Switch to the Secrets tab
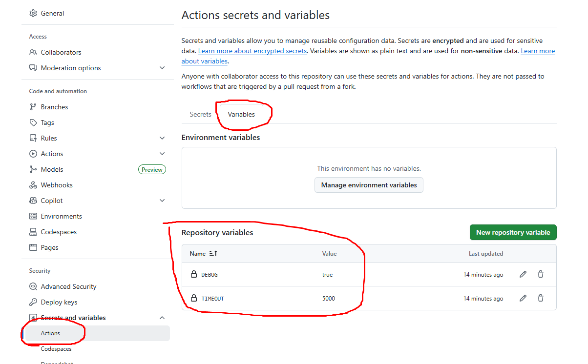 [200, 114]
